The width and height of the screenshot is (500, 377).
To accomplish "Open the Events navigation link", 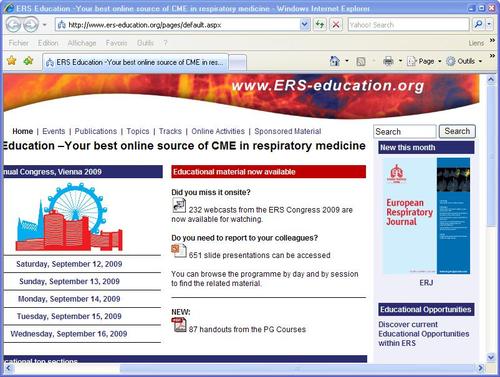I will 54,131.
